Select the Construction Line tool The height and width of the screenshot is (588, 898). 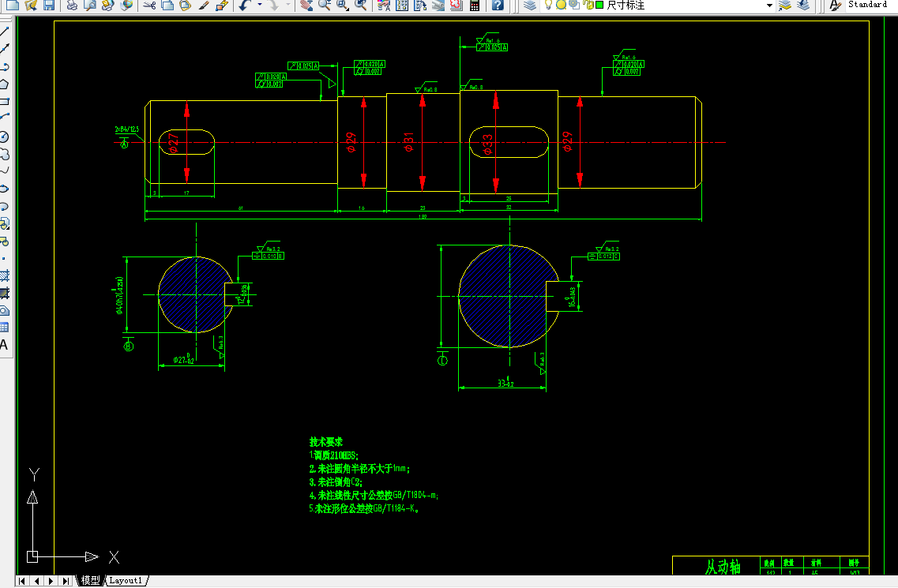tap(5, 49)
